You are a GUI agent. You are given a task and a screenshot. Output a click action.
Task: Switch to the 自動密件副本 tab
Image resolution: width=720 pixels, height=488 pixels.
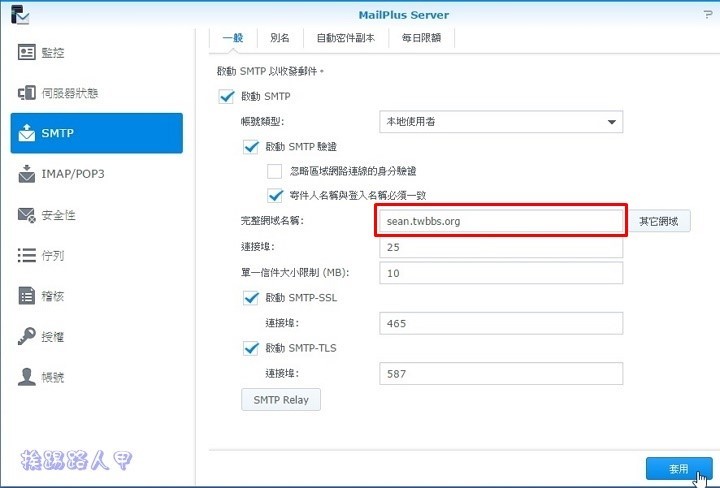(346, 38)
